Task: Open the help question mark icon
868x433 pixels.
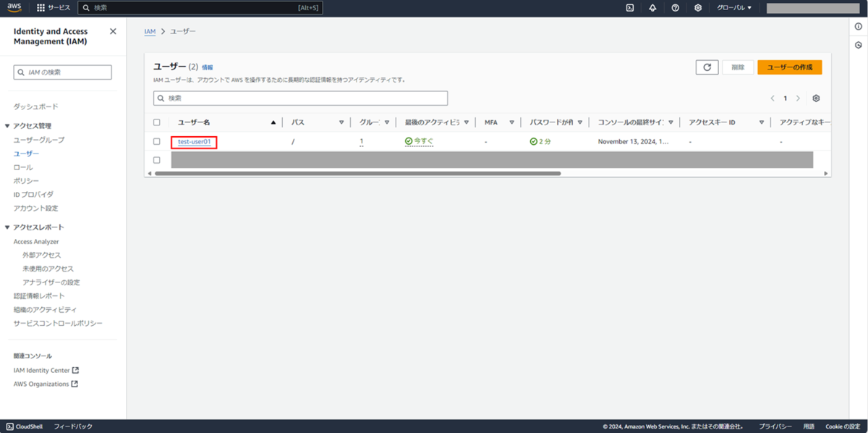Action: coord(675,7)
